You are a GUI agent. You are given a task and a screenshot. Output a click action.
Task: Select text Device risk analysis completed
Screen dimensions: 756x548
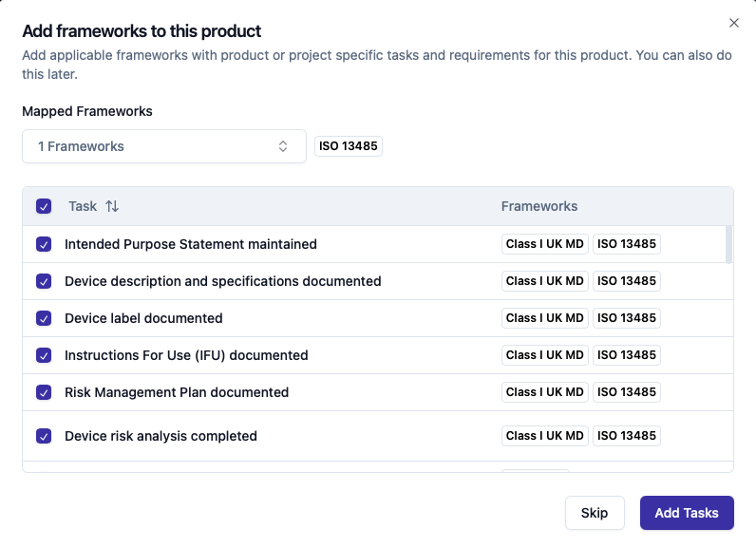coord(161,436)
